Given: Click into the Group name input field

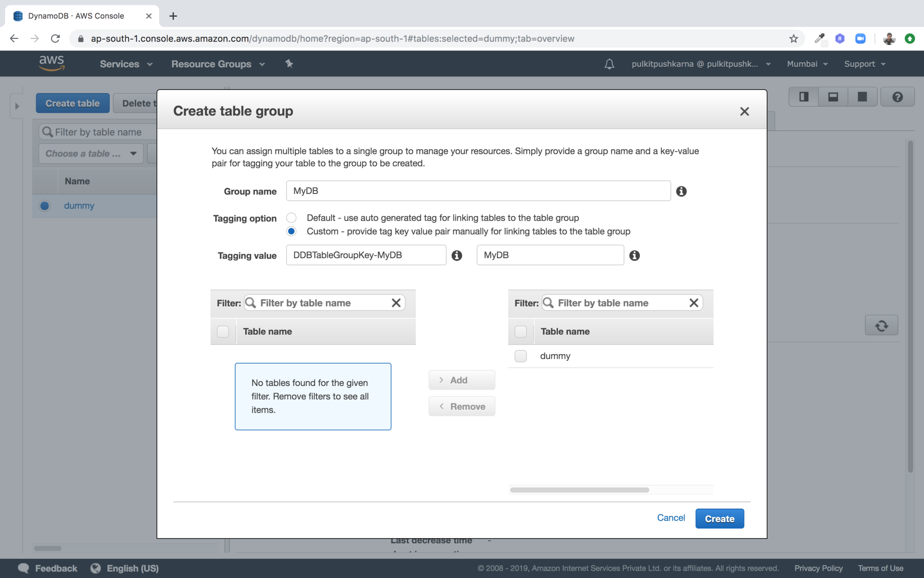Looking at the screenshot, I should point(478,191).
